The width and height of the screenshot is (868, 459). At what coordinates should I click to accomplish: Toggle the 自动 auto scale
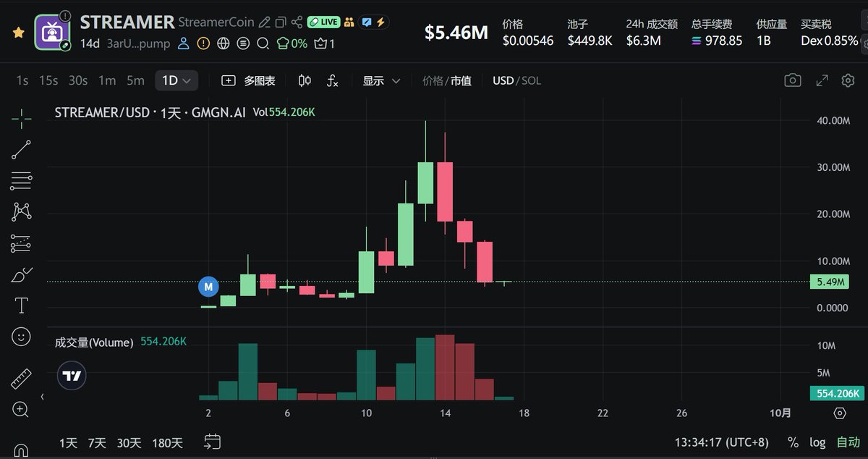(x=848, y=442)
